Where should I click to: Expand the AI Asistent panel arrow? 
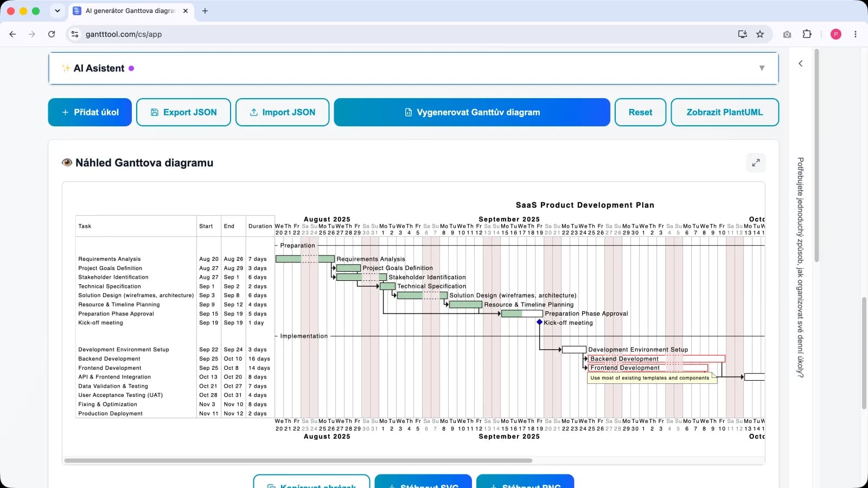pyautogui.click(x=762, y=68)
